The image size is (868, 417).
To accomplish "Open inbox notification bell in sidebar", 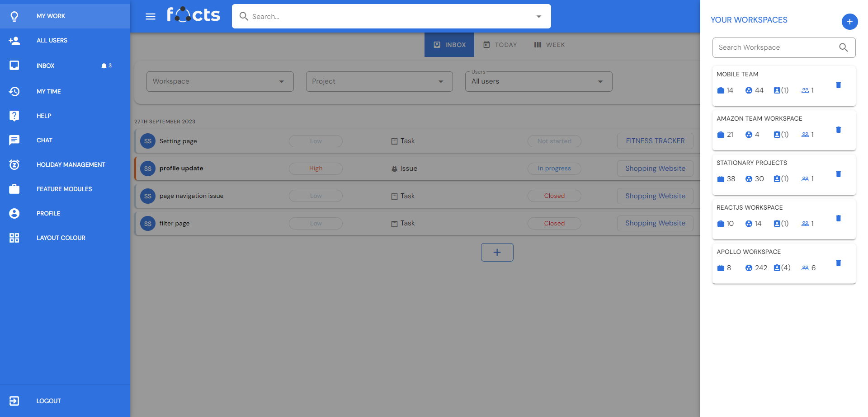I will (x=104, y=66).
